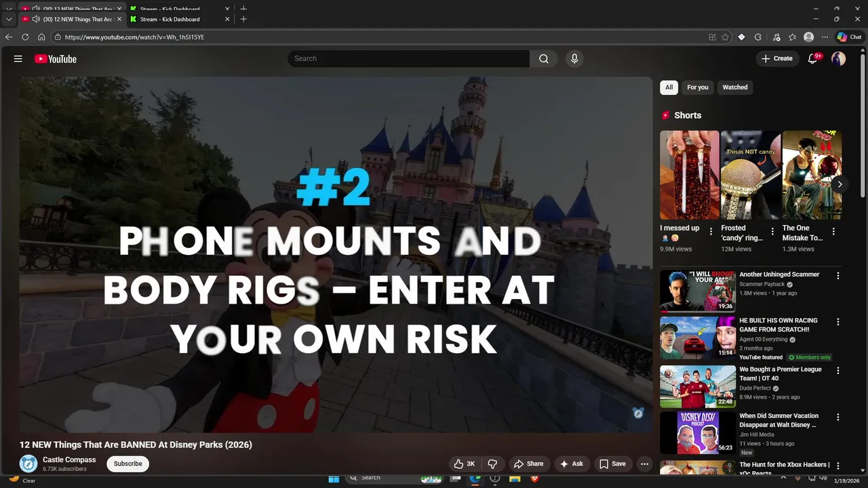Open the Ask AI button
The image size is (868, 488).
571,464
